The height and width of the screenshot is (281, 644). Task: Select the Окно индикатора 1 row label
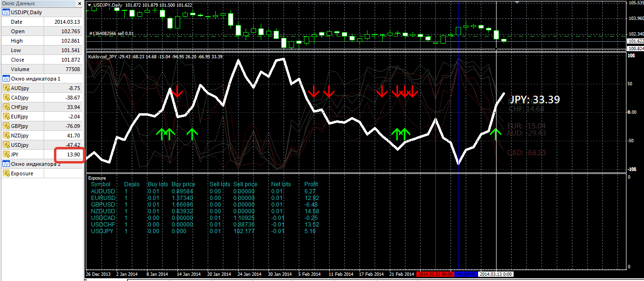(x=36, y=79)
